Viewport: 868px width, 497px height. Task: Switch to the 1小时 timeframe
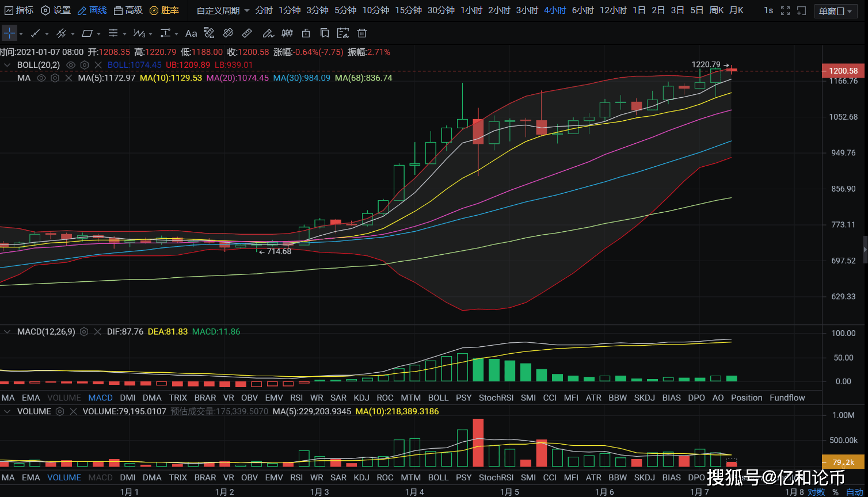click(x=471, y=10)
